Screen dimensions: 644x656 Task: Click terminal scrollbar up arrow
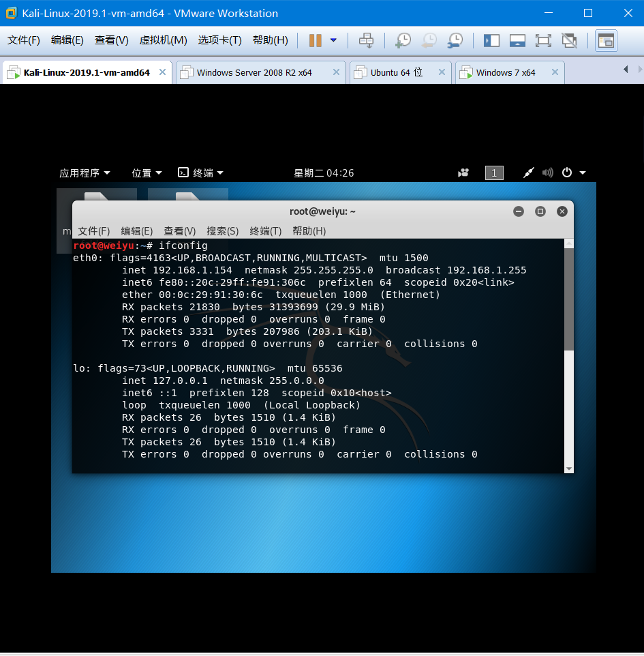click(569, 243)
